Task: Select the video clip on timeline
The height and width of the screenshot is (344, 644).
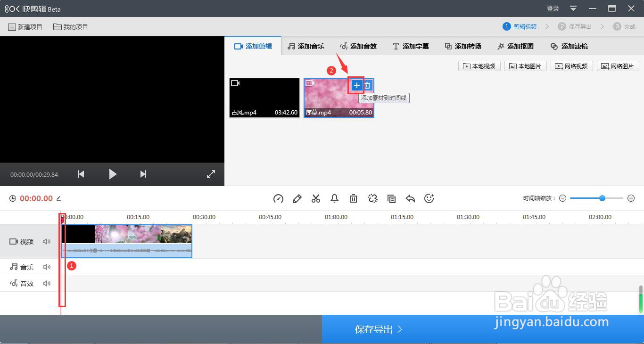Action: tap(127, 241)
